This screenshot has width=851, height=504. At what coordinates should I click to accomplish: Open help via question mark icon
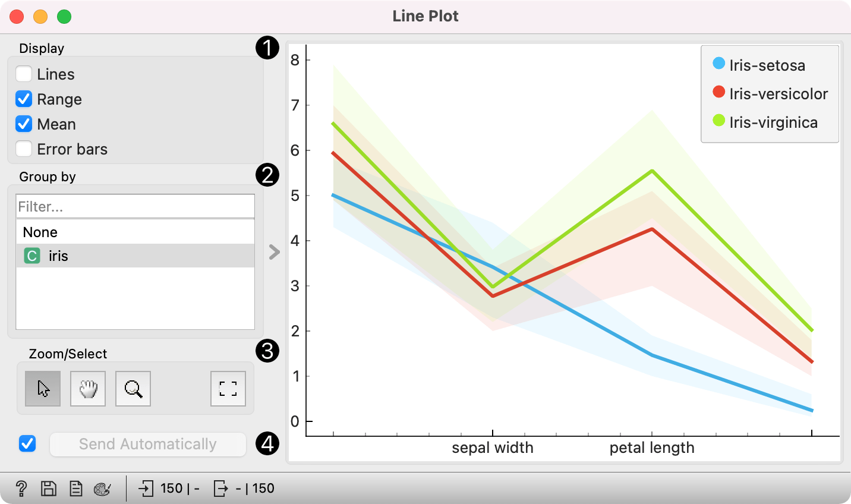[21, 489]
